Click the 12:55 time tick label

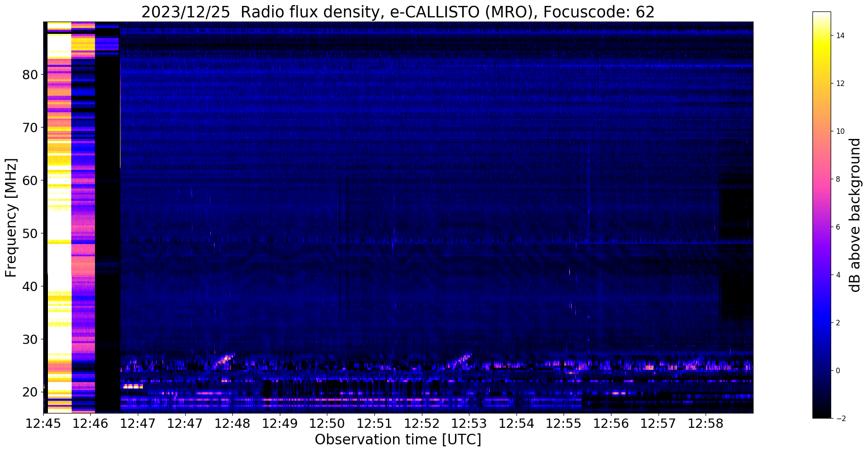coord(564,424)
